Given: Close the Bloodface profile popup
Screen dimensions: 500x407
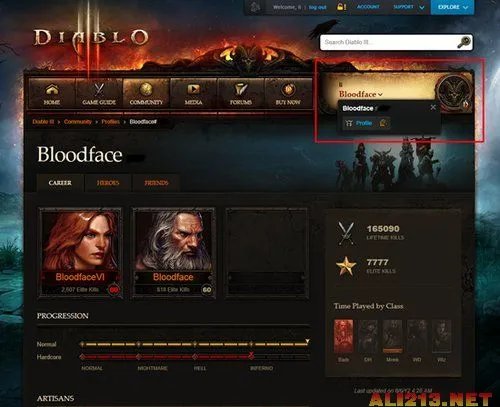Looking at the screenshot, I should tap(433, 107).
